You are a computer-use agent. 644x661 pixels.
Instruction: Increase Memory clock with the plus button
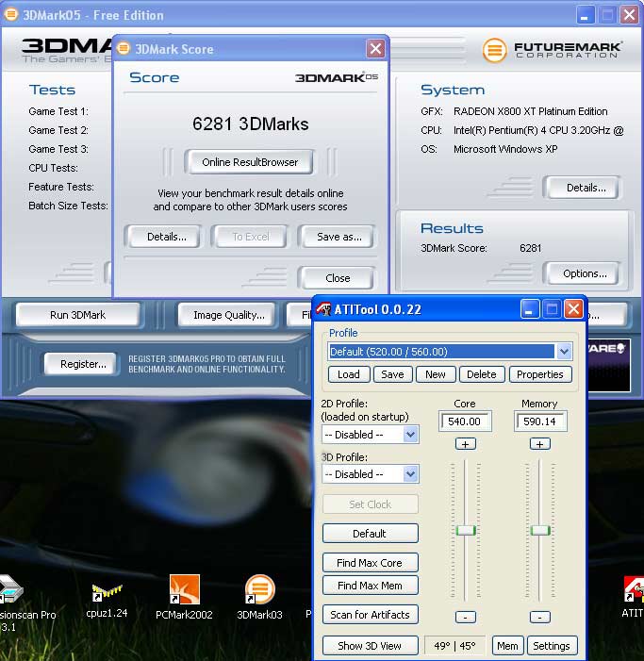pos(540,444)
